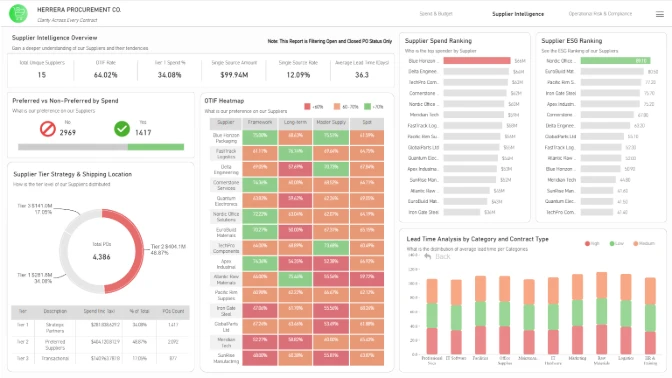Open the Operational Risk & Compliance tab
Viewport: 672px width, 378px height.
pos(600,14)
